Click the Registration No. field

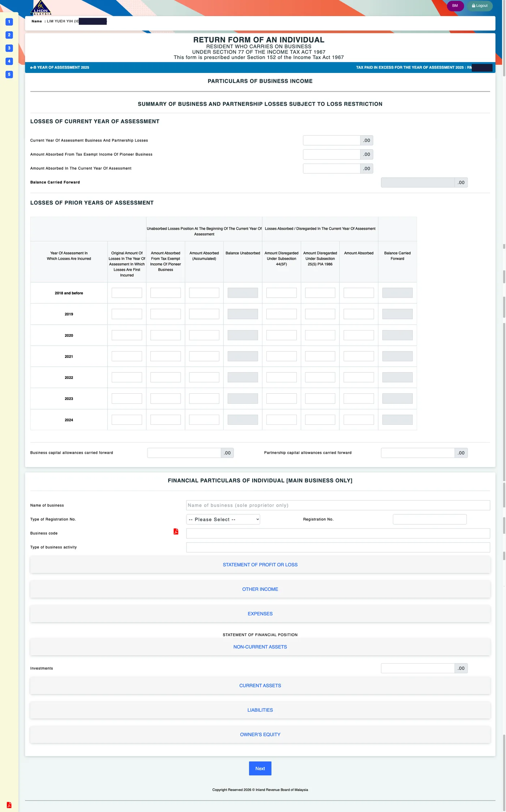[x=429, y=519]
